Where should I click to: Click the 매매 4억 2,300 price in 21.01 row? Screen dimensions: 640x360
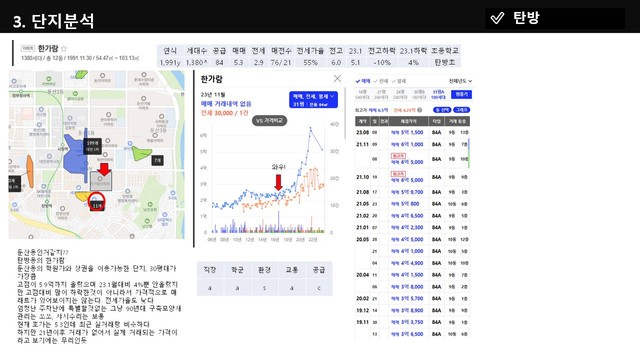(x=407, y=227)
